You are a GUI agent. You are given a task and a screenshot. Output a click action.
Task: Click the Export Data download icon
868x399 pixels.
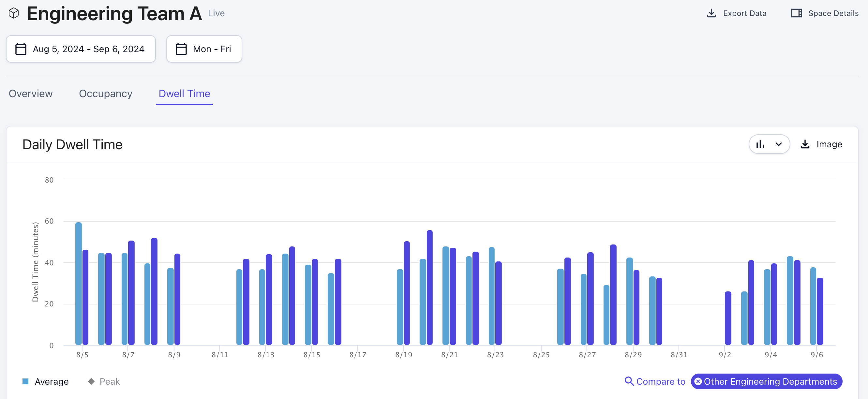tap(711, 13)
